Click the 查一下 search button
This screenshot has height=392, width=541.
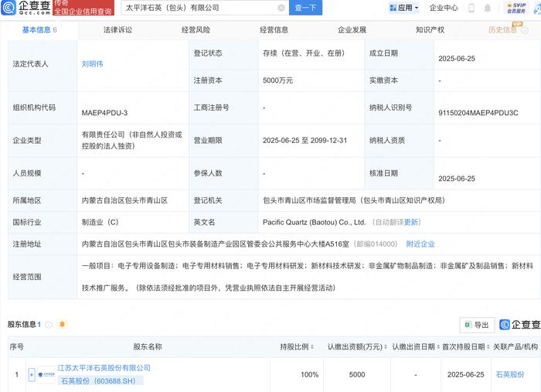[305, 8]
